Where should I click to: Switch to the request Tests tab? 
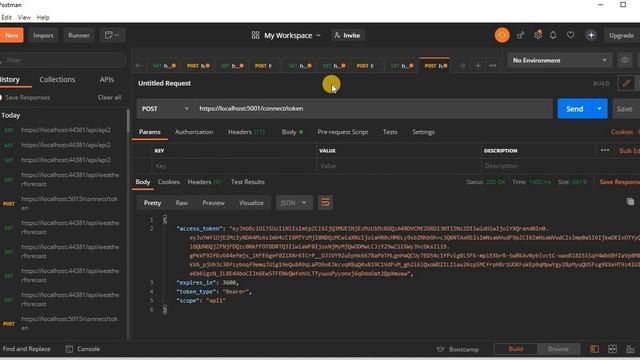pos(390,132)
